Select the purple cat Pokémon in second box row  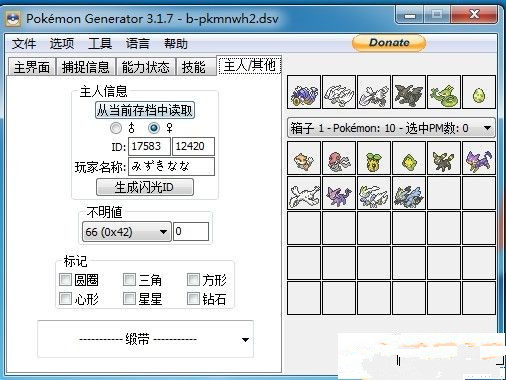(x=339, y=193)
